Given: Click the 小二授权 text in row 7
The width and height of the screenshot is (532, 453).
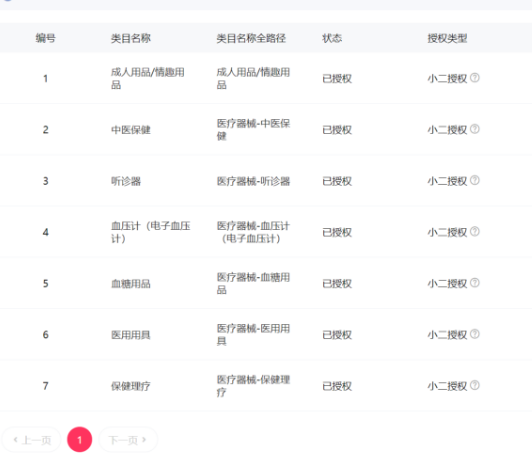Looking at the screenshot, I should 447,386.
